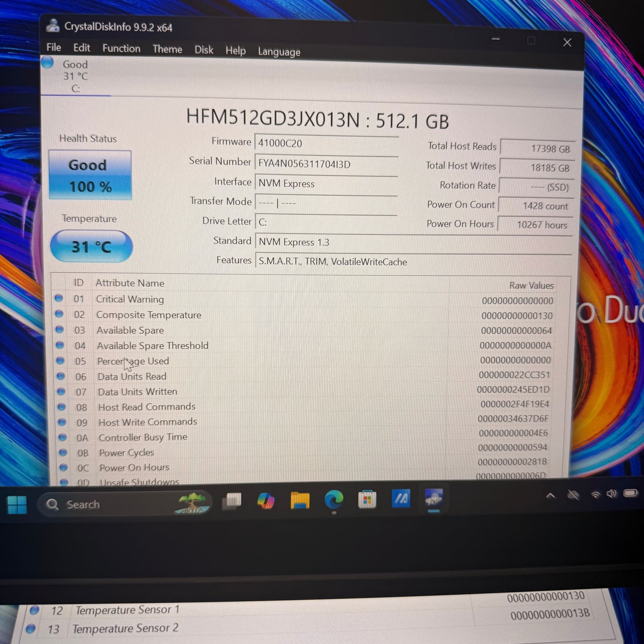Click the Serial Number field
The image size is (644, 644).
click(326, 164)
